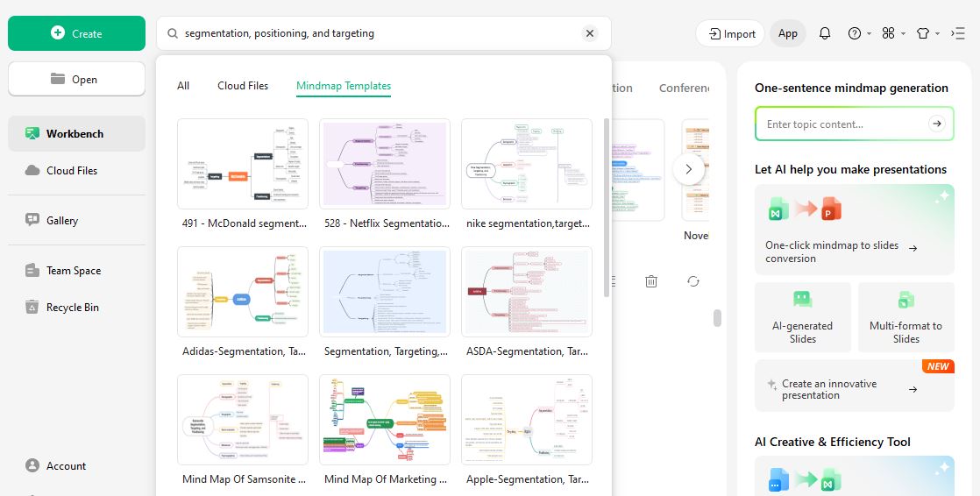Go to Cloud Files in sidebar
Screen dimensions: 980x496
[x=76, y=171]
